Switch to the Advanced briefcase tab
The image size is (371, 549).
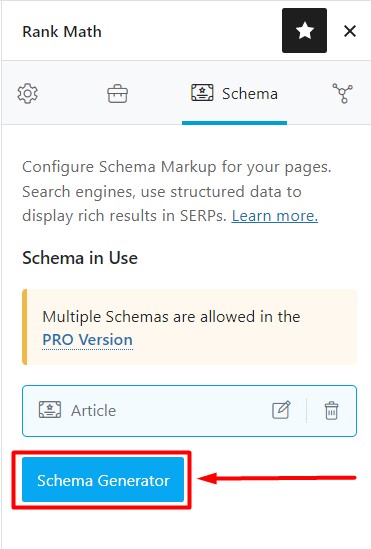coord(118,93)
